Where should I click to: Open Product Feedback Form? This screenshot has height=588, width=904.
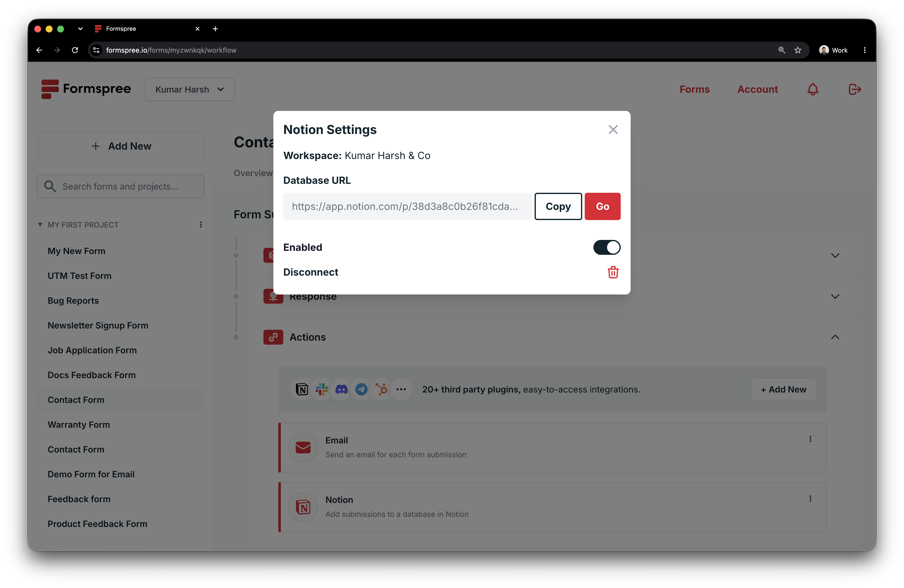[97, 524]
